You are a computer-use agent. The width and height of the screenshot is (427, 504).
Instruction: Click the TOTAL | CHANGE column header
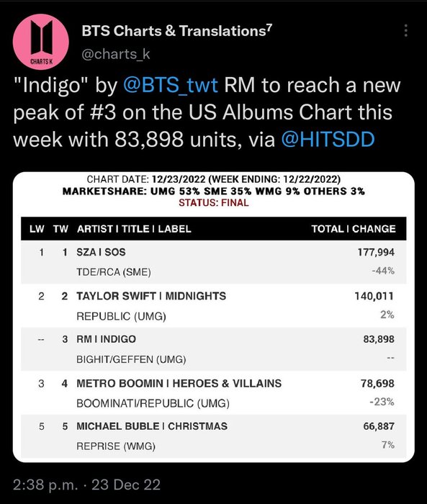tap(354, 229)
